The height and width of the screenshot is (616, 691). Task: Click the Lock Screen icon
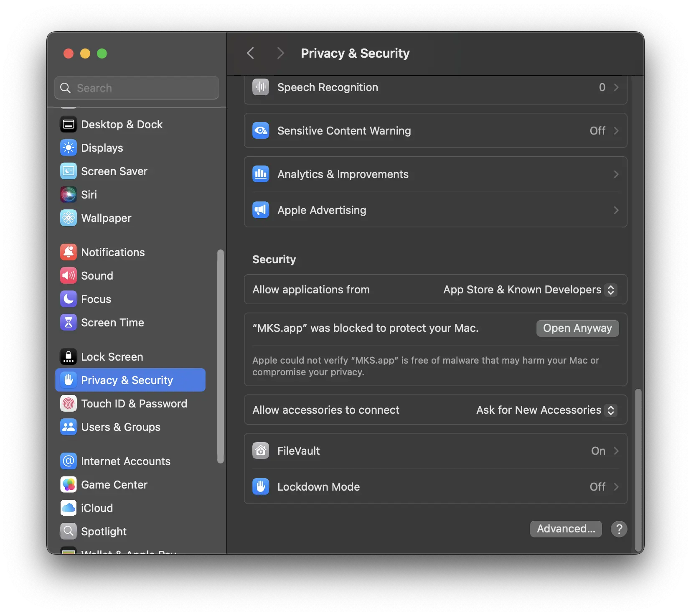point(69,357)
